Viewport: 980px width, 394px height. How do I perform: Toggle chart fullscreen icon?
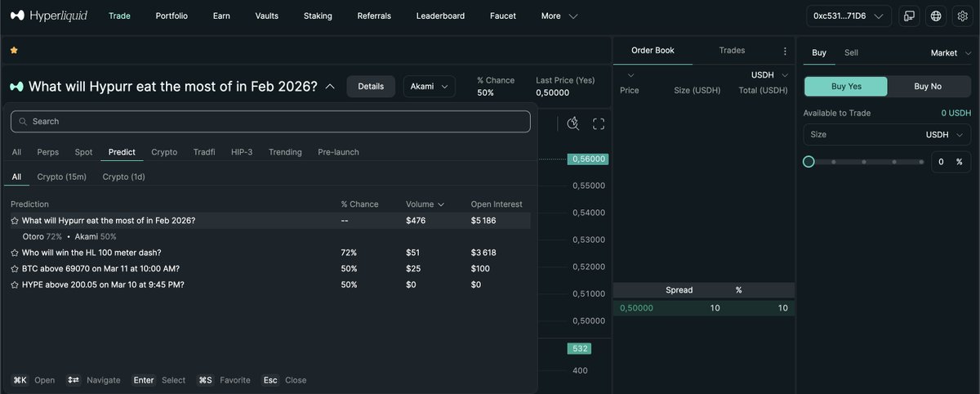coord(599,123)
